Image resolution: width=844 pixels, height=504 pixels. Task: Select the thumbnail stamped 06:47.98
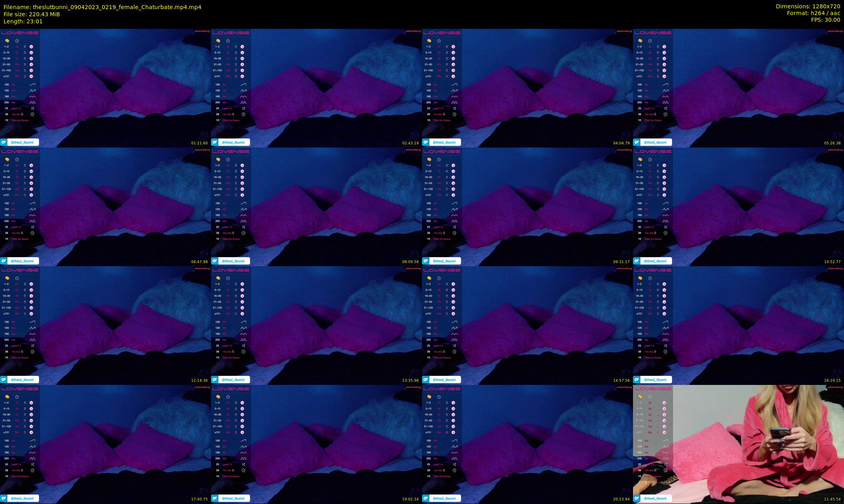point(105,207)
